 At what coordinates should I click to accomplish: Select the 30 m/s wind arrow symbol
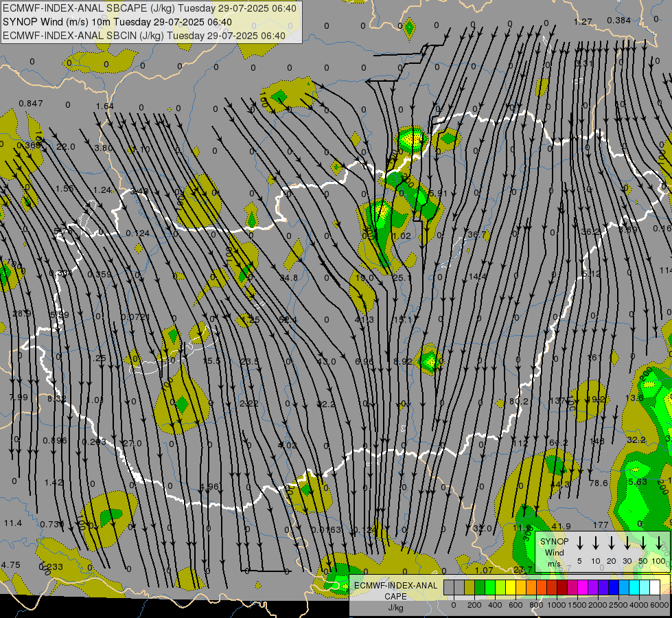click(x=627, y=543)
